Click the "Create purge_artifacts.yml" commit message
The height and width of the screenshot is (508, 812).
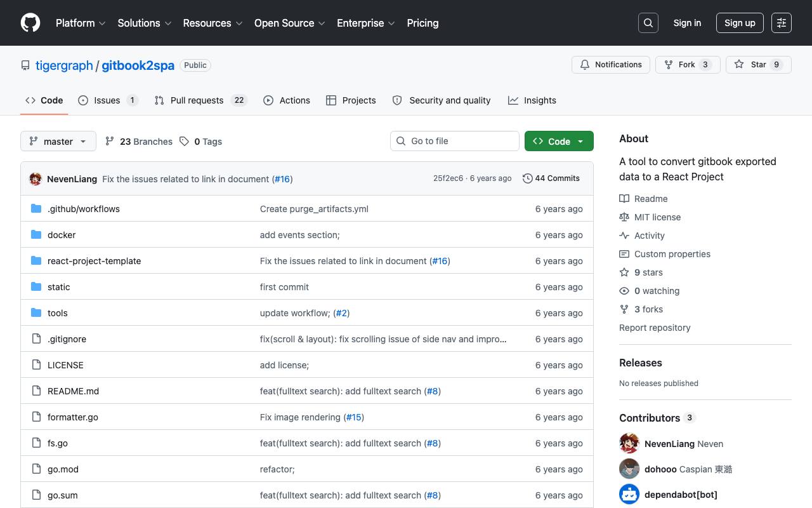(314, 209)
